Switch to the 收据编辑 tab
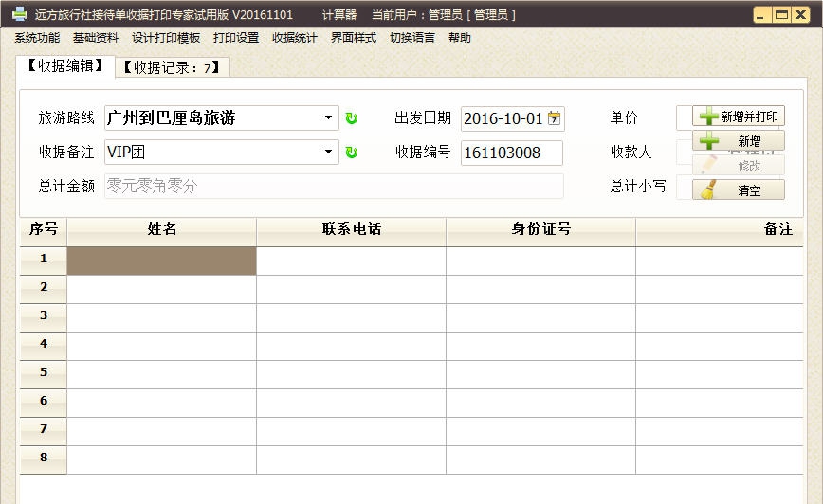This screenshot has width=823, height=504. (65, 66)
